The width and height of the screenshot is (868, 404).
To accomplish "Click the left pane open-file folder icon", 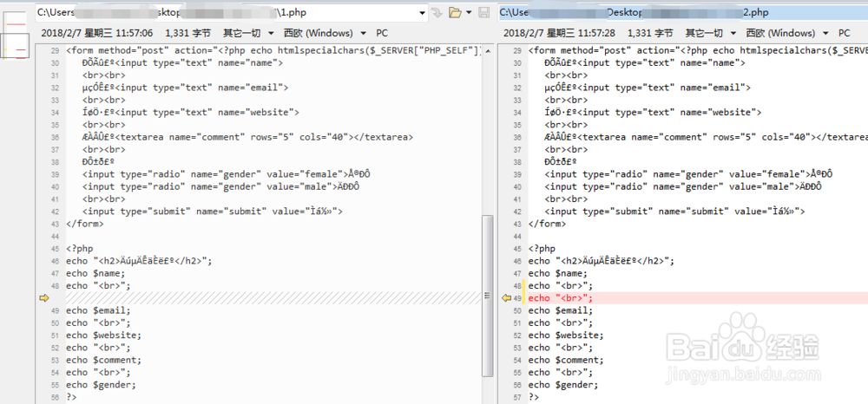I will pyautogui.click(x=455, y=12).
